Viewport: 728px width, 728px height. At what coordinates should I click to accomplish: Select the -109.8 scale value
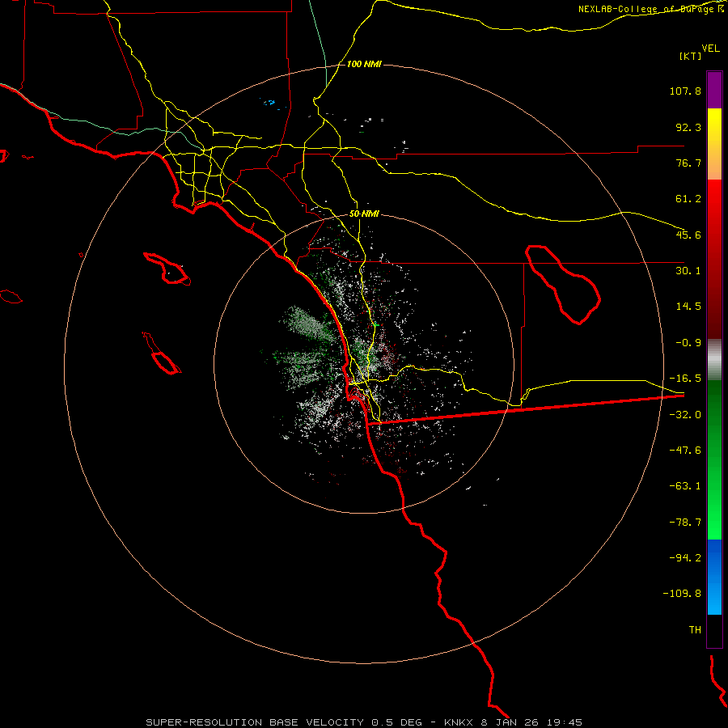tap(682, 594)
